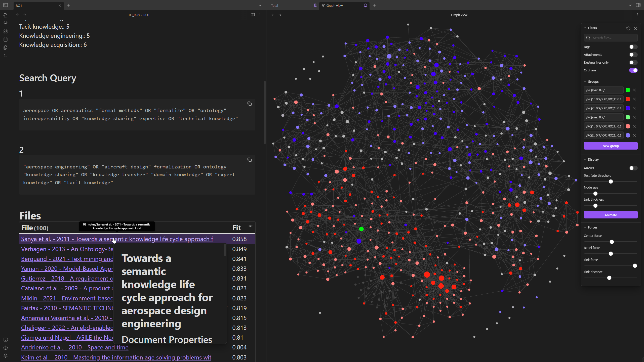Open settings gear in left ribbon
This screenshot has width=644, height=362.
pyautogui.click(x=5, y=356)
